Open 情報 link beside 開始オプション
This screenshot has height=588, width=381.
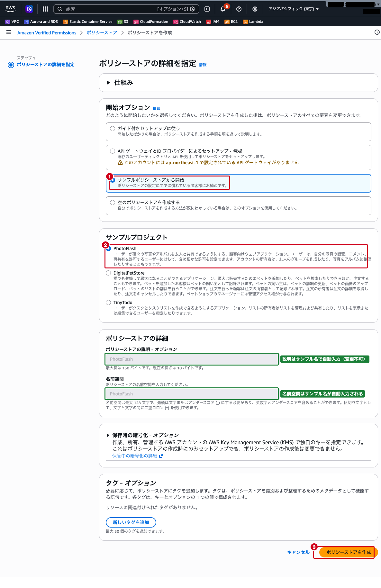[157, 109]
